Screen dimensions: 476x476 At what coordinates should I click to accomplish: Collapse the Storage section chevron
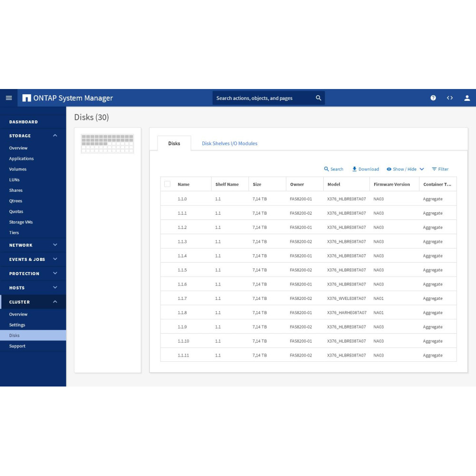[x=55, y=136]
